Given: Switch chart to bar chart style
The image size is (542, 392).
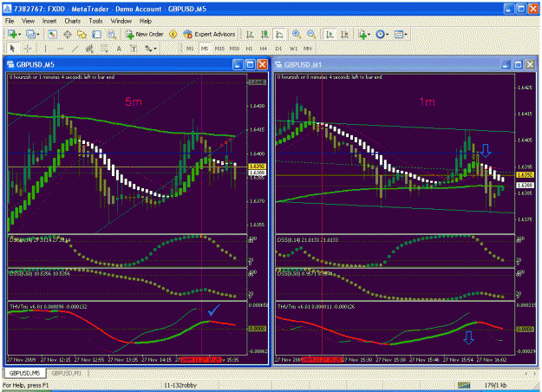Looking at the screenshot, I should tap(250, 34).
